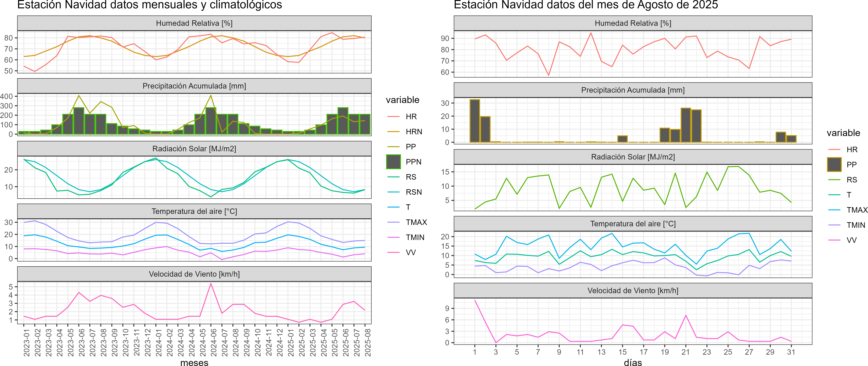Click the RSN legend line icon

pos(393,192)
